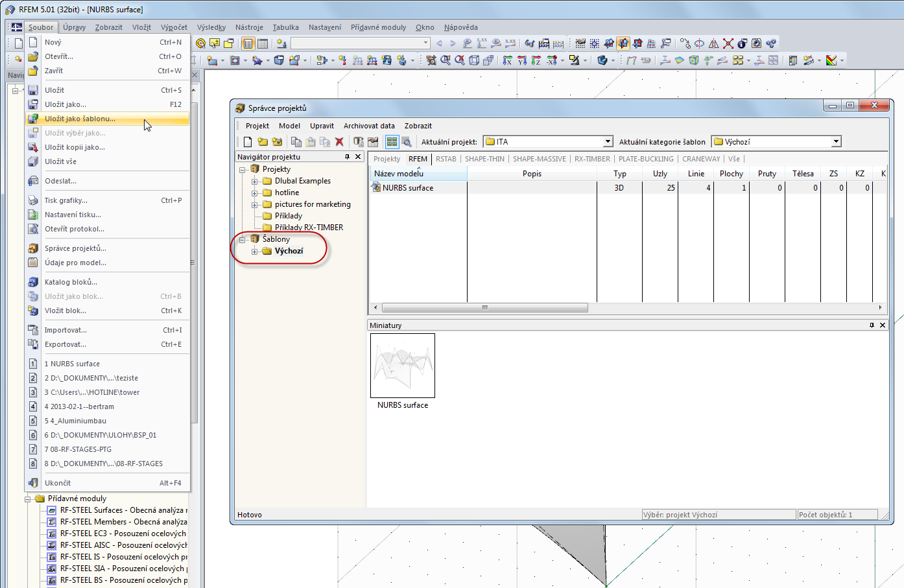Click the wireframe cube view icon
Image resolution: width=904 pixels, height=588 pixels.
click(x=474, y=60)
